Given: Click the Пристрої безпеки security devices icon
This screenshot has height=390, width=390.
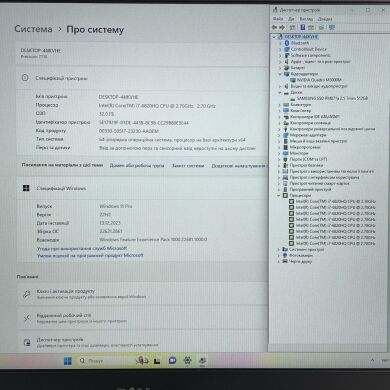Looking at the screenshot, I should click(x=286, y=165).
